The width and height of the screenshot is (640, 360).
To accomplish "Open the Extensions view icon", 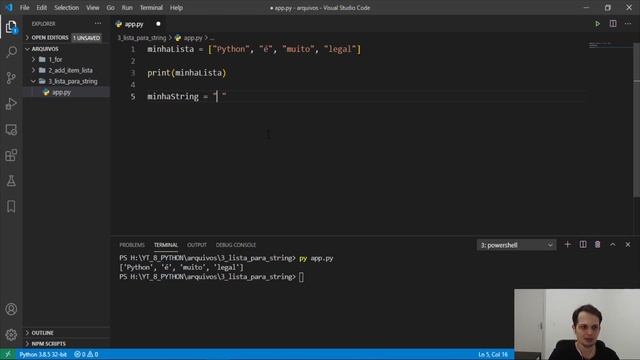I will pyautogui.click(x=11, y=155).
